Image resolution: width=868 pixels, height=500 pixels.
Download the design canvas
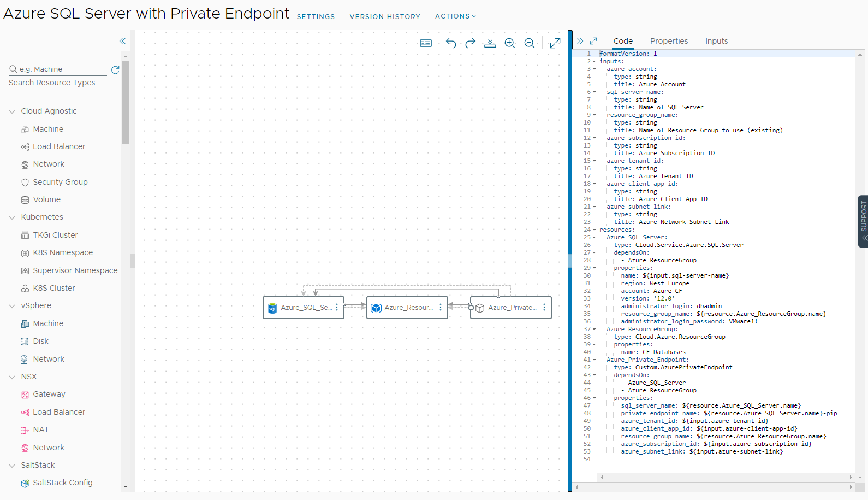[x=490, y=43]
